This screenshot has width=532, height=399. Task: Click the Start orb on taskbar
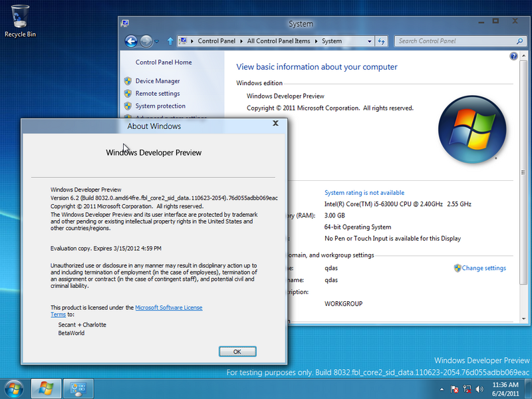(x=14, y=389)
